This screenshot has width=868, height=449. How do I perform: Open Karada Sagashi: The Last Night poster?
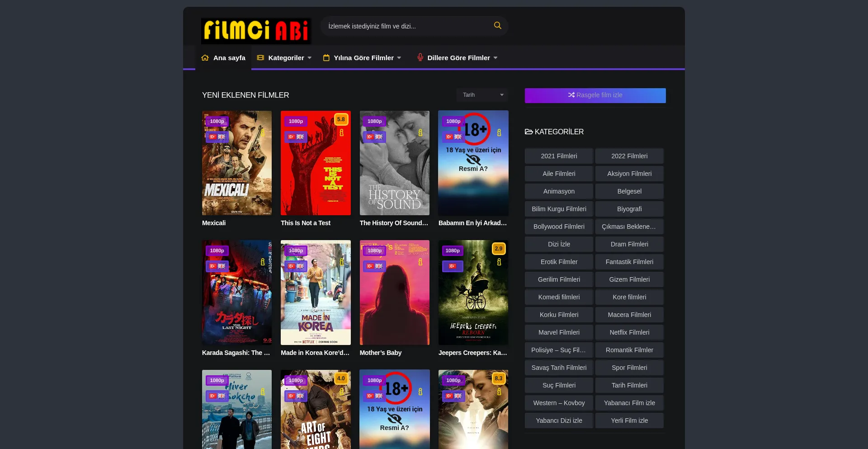(237, 293)
